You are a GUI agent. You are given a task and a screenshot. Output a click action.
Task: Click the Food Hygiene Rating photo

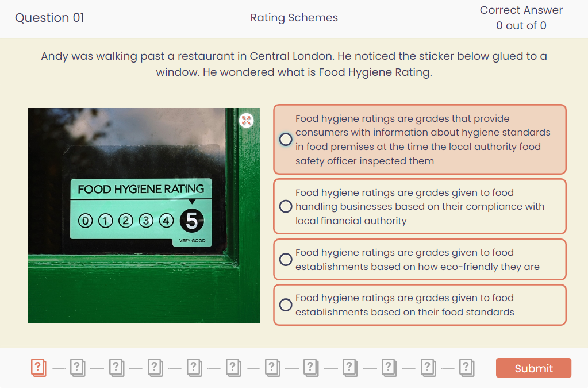coord(143,215)
